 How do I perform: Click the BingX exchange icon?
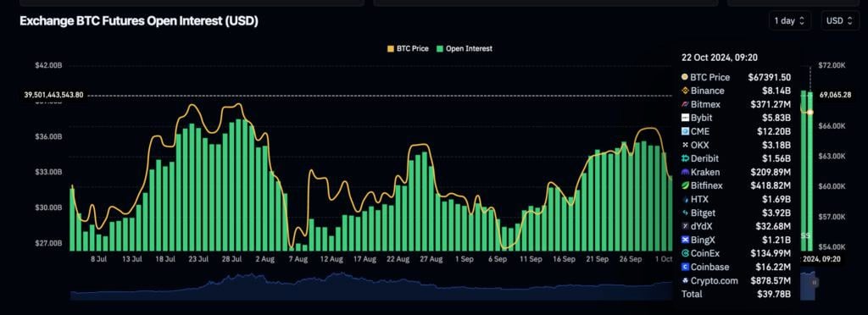(x=685, y=240)
